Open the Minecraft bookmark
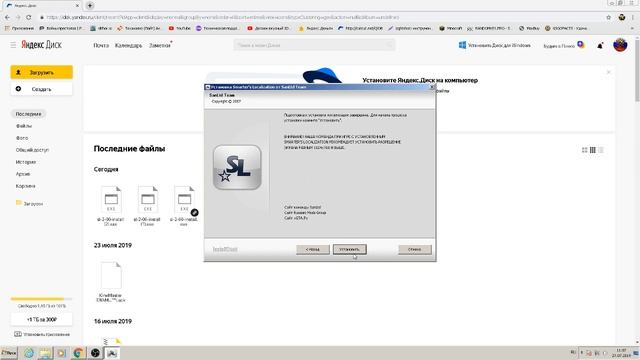 pos(451,28)
